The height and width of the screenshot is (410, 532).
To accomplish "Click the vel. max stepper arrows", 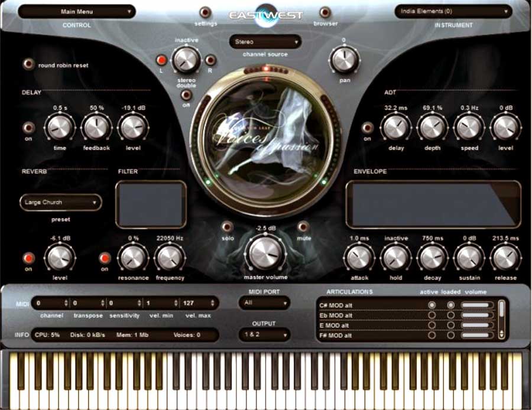I will point(212,303).
